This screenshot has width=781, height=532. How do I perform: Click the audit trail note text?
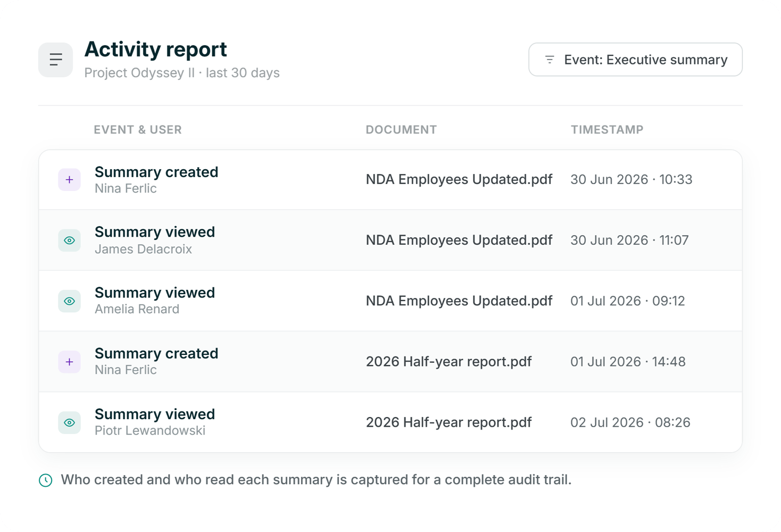pos(316,480)
